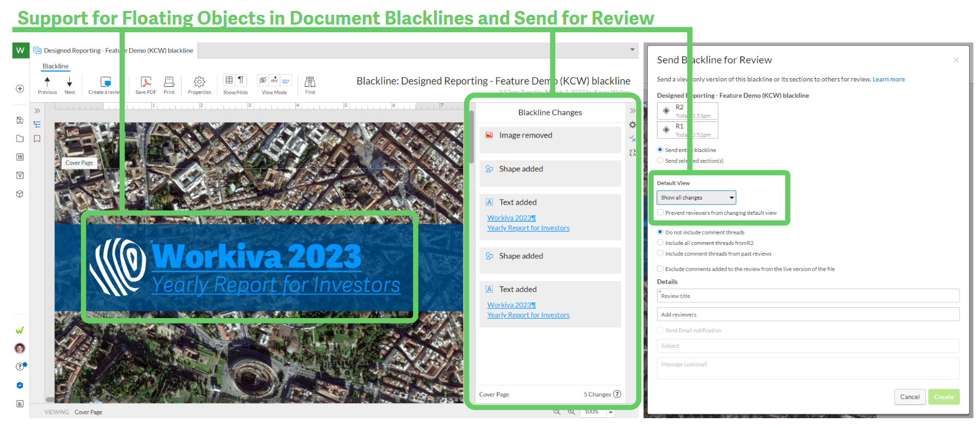Open the notes icon at bottom of left rail
Screen dimensions: 980x428
pos(20,404)
